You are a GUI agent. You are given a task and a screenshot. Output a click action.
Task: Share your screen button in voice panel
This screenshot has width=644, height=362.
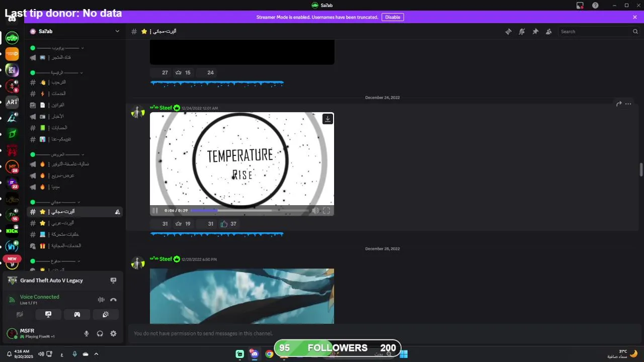pyautogui.click(x=48, y=314)
